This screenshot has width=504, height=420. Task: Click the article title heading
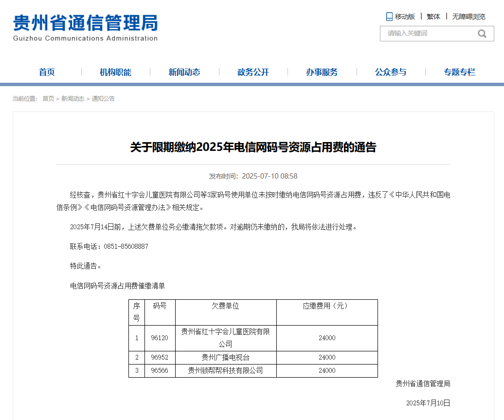coord(253,147)
